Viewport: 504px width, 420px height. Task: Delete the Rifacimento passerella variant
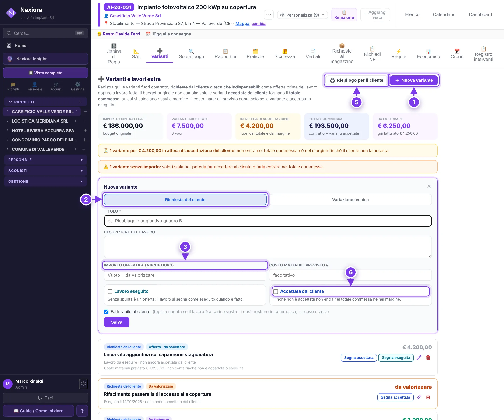tap(428, 397)
